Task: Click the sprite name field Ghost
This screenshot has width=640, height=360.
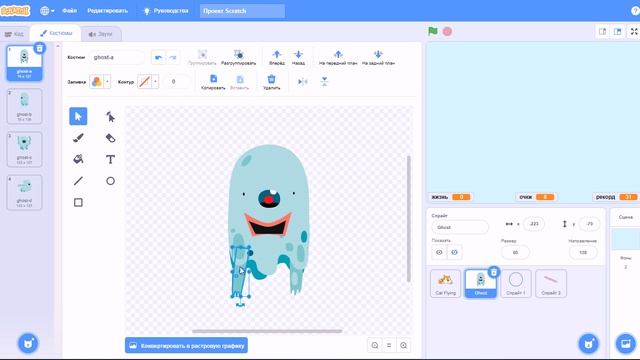Action: pos(460,227)
